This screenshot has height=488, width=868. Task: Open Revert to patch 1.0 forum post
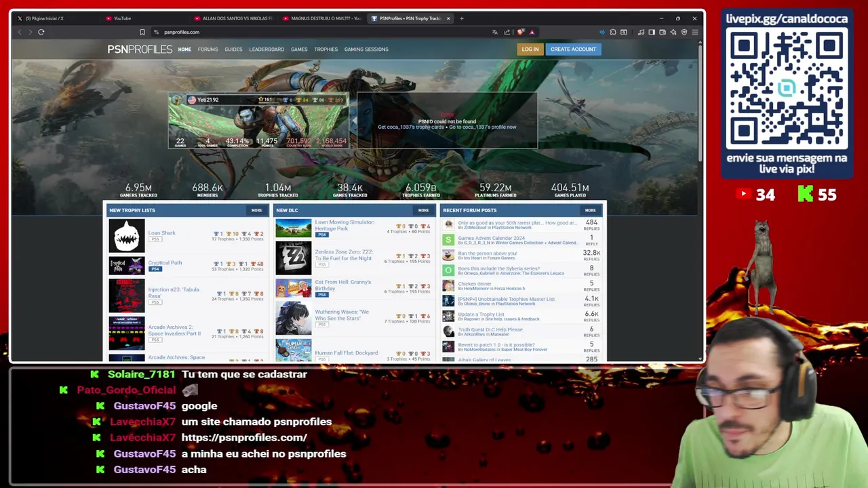pos(496,344)
